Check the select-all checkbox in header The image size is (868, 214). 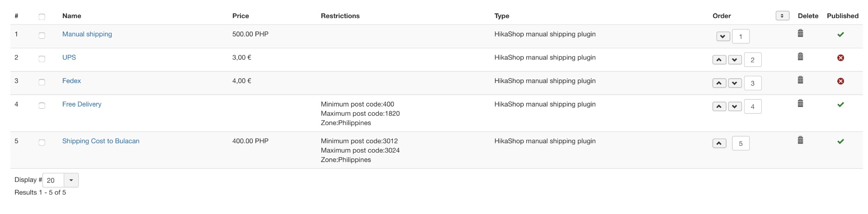coord(42,17)
